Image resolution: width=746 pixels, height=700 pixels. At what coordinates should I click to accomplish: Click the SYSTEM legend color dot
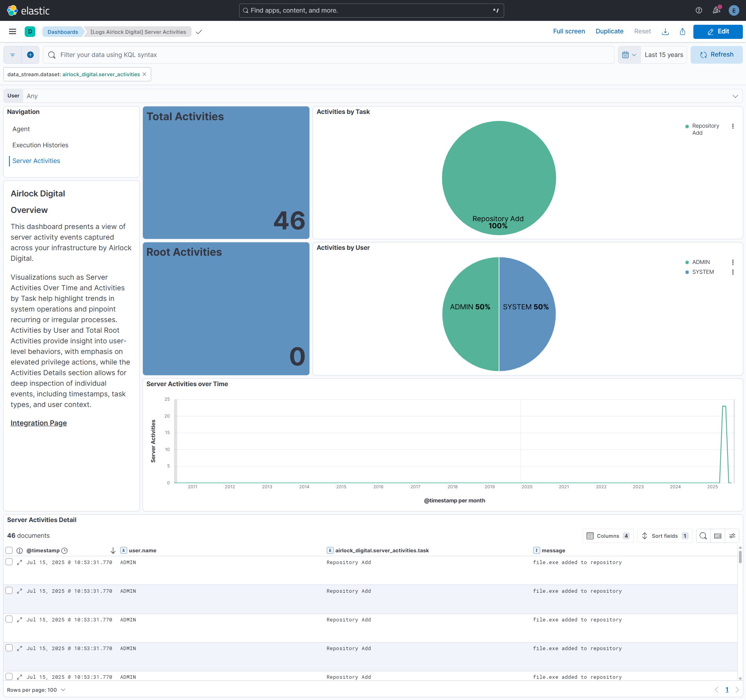687,272
